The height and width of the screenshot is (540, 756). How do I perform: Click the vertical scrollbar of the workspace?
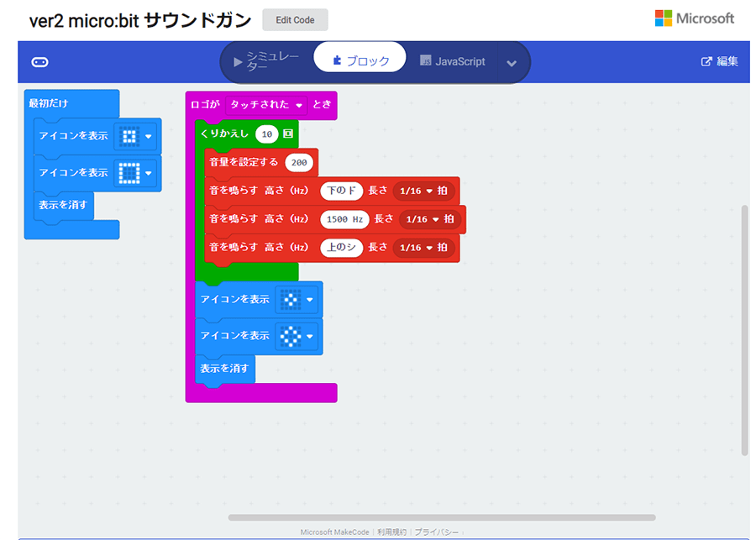pos(745,330)
